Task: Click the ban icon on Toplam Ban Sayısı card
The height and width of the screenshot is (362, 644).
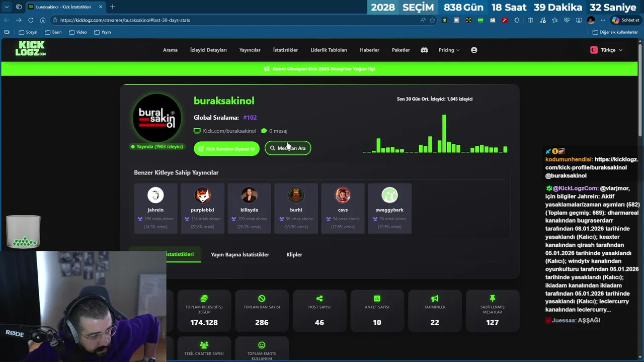Action: pos(262,299)
